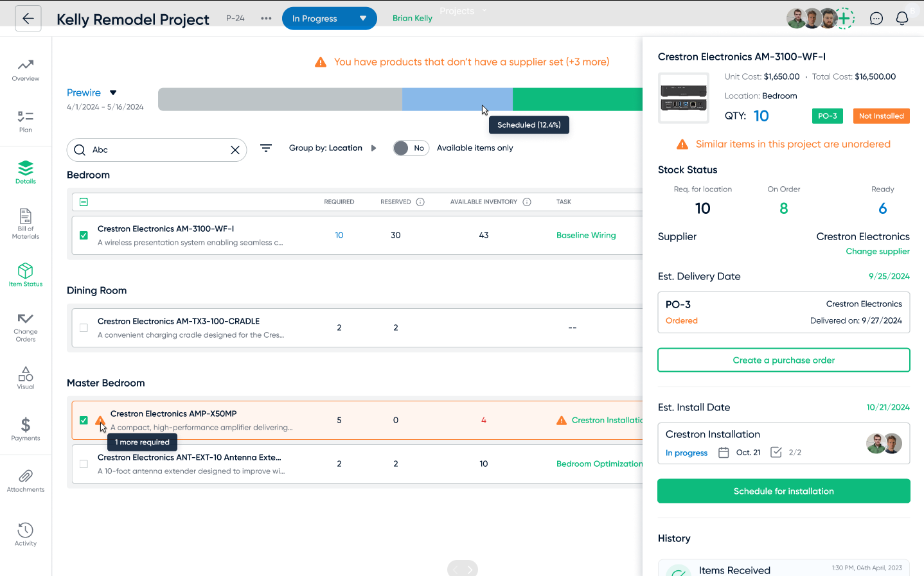Open the Bedroom Optimization task link

600,464
